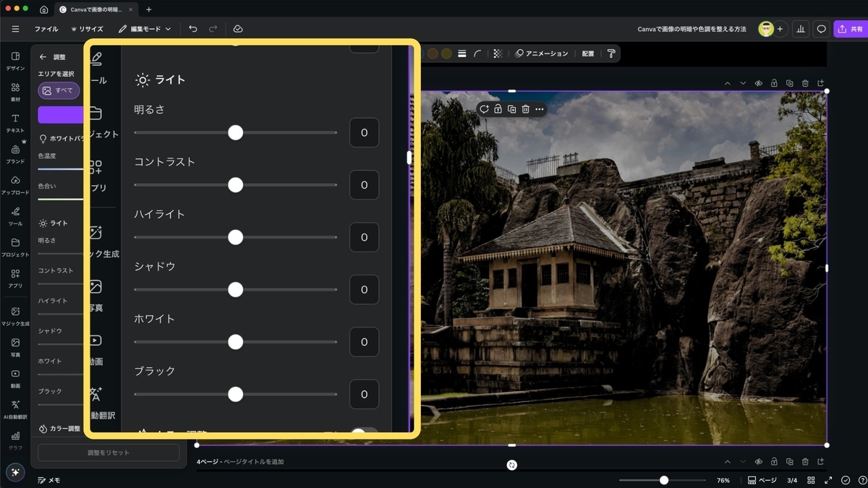Screen dimensions: 868x488
Task: Click the checkmark design checker icon
Action: [x=846, y=480]
